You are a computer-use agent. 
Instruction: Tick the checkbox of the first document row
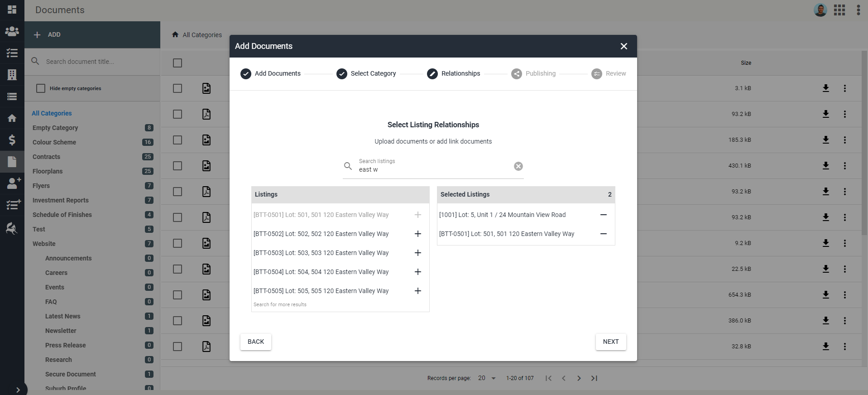pyautogui.click(x=177, y=88)
